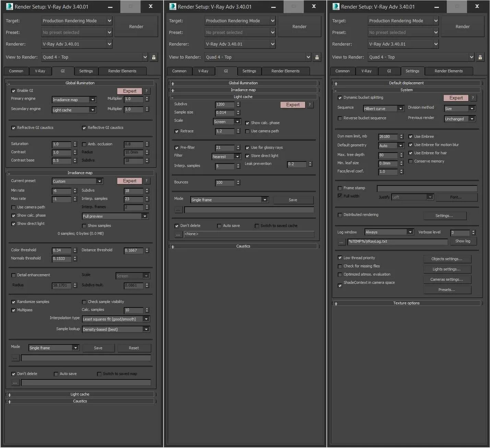
Task: Click the lock icon beside View to Render in middle window
Action: [x=317, y=57]
